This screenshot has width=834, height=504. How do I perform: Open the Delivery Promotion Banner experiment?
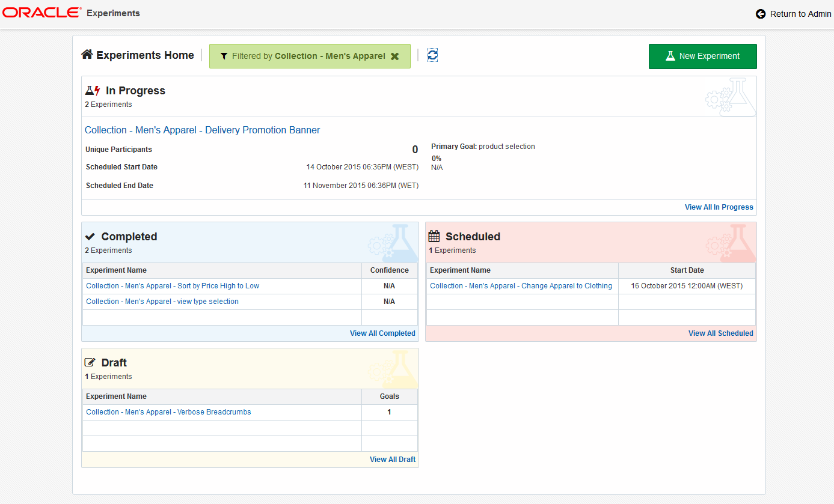(202, 130)
